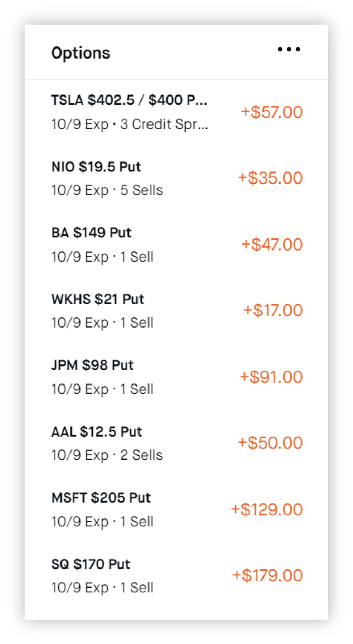353x644 pixels.
Task: Click the +$35.00 return value
Action: (270, 178)
